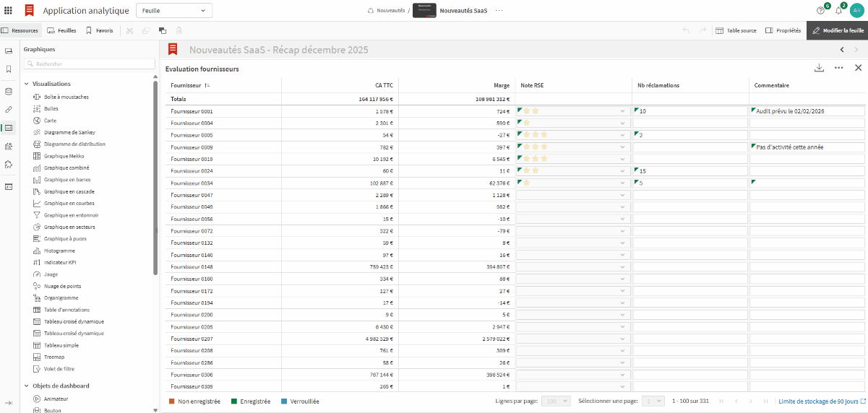
Task: Toggle the Propriétés panel
Action: [x=783, y=31]
